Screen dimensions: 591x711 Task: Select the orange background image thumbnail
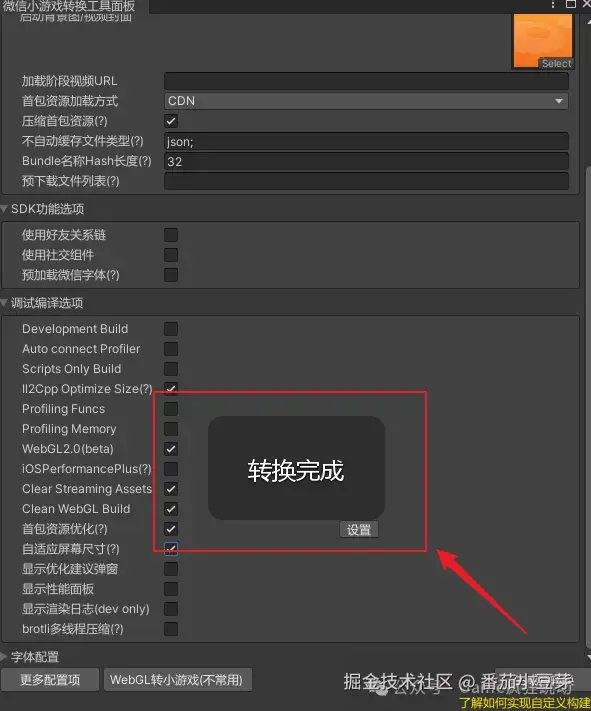543,41
